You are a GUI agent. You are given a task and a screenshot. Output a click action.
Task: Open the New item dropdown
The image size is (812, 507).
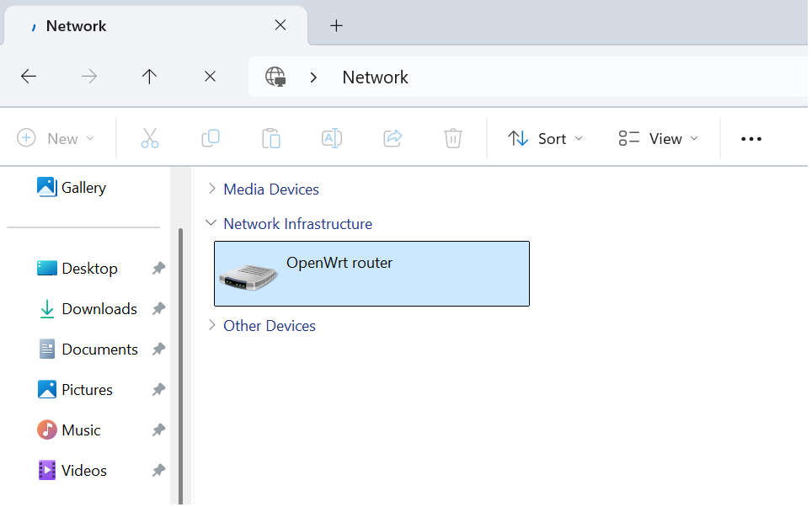[x=56, y=139]
